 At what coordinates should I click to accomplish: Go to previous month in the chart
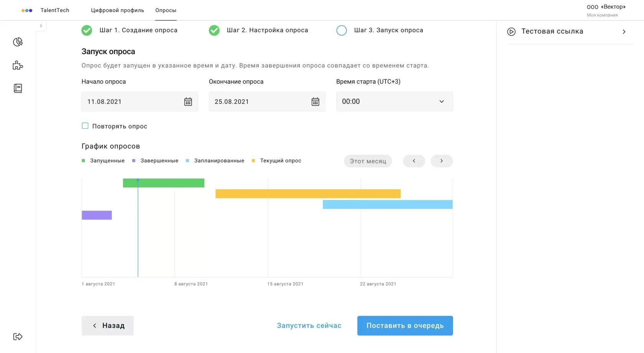(414, 161)
